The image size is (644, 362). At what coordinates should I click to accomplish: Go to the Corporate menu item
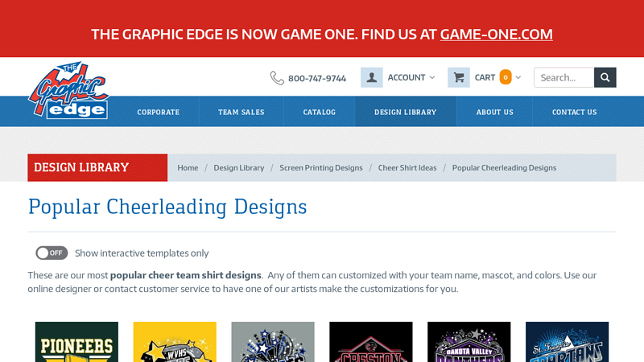coord(158,112)
